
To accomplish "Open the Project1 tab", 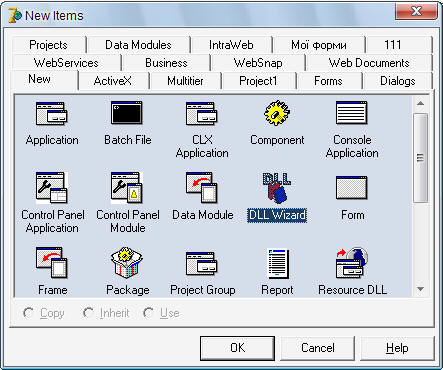I will point(258,81).
